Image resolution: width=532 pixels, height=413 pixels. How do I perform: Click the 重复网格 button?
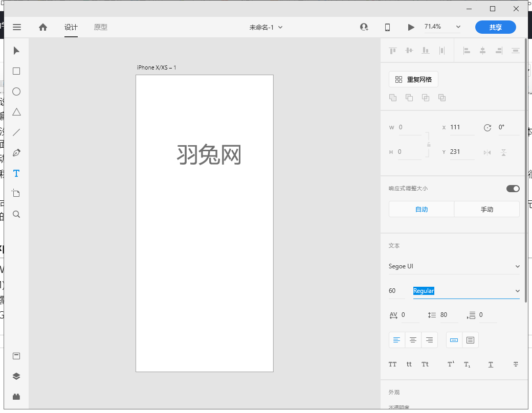[413, 79]
